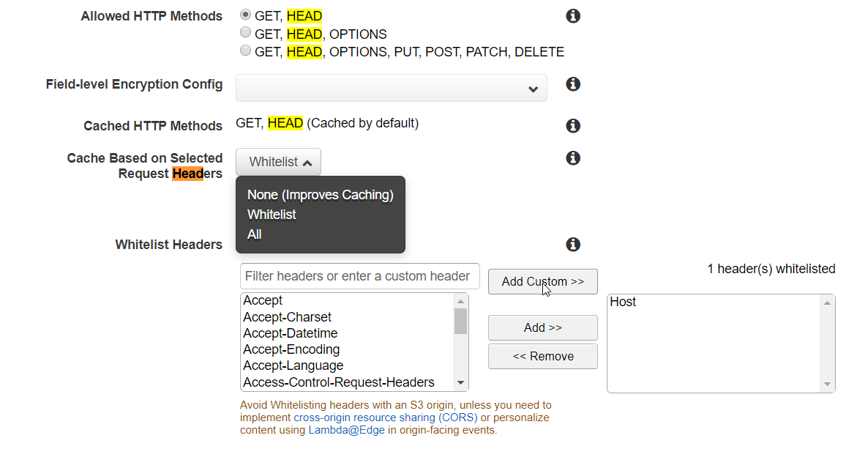Choose All from the caching dropdown list
Screen dimensions: 868x449
pyautogui.click(x=254, y=234)
